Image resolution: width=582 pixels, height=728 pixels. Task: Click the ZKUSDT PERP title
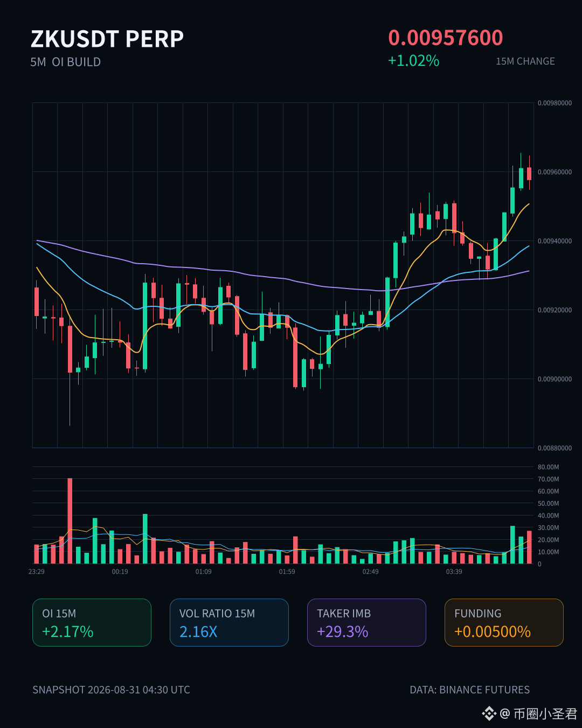point(107,39)
